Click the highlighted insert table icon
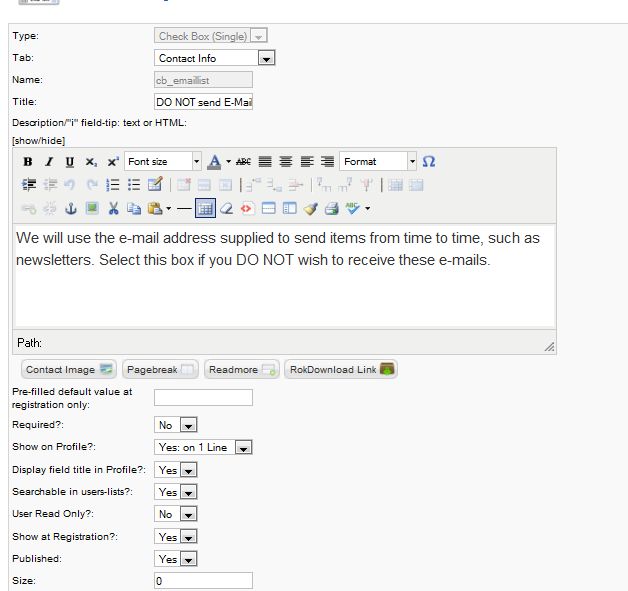The width and height of the screenshot is (628, 591). coord(205,209)
